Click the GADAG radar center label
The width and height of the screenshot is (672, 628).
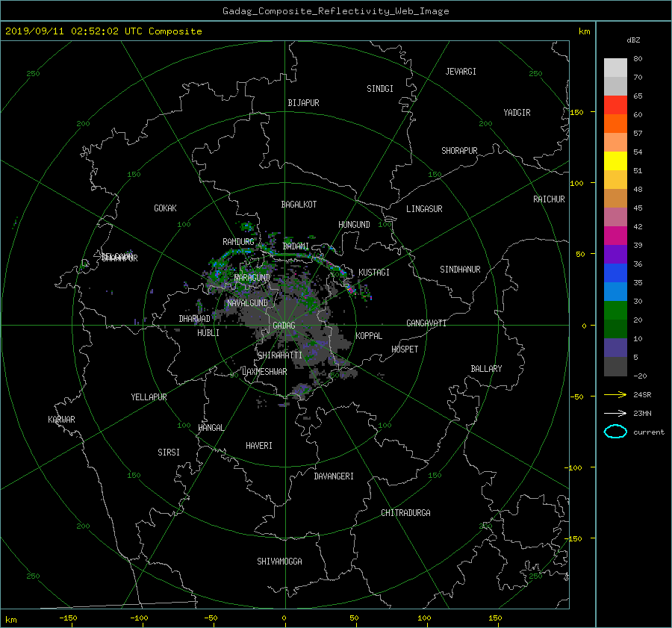284,326
